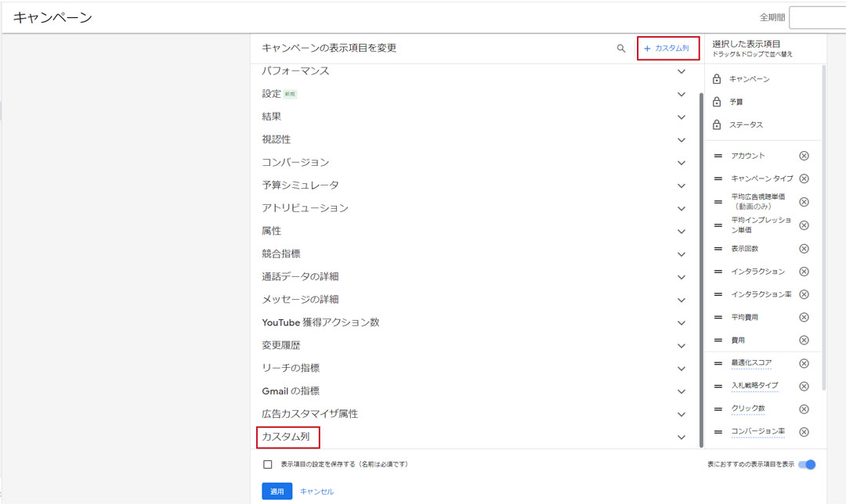This screenshot has width=846, height=504.
Task: Remove the コンバージョン率 column
Action: (804, 431)
